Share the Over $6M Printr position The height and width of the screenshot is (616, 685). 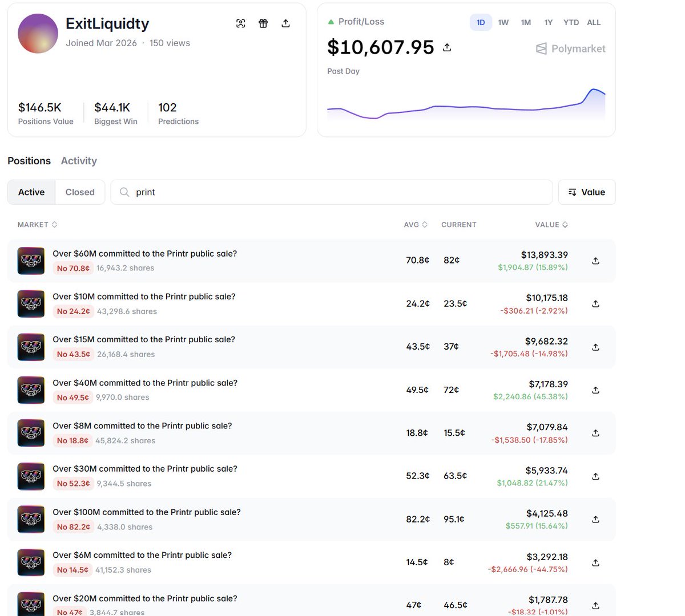[x=595, y=563]
